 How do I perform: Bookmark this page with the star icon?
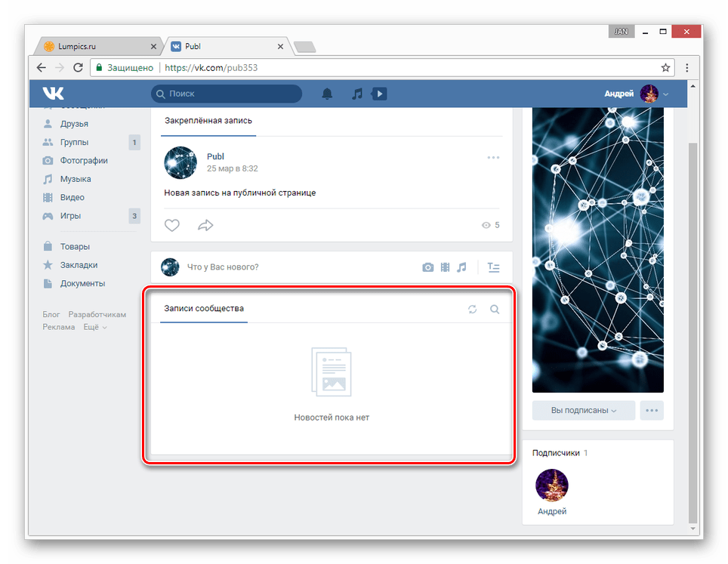click(x=665, y=67)
